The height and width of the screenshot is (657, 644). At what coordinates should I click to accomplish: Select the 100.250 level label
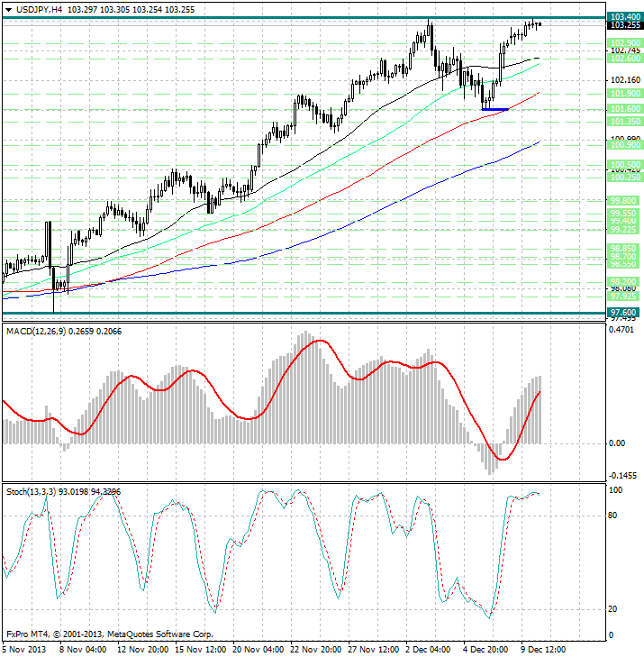pos(625,178)
